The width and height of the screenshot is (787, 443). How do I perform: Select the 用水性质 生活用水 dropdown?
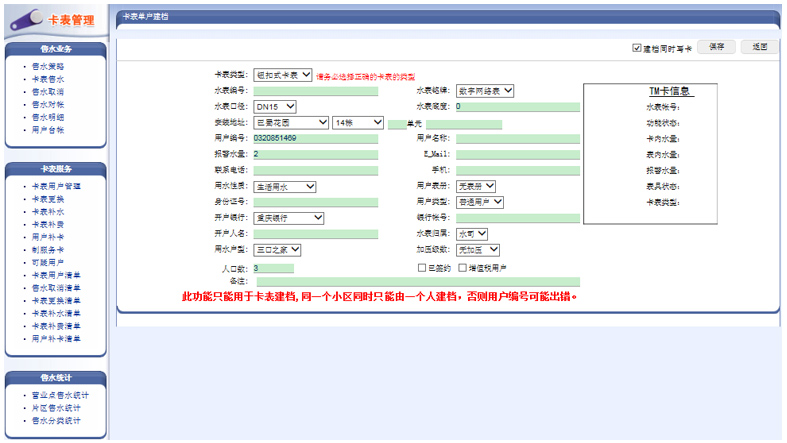click(x=285, y=186)
